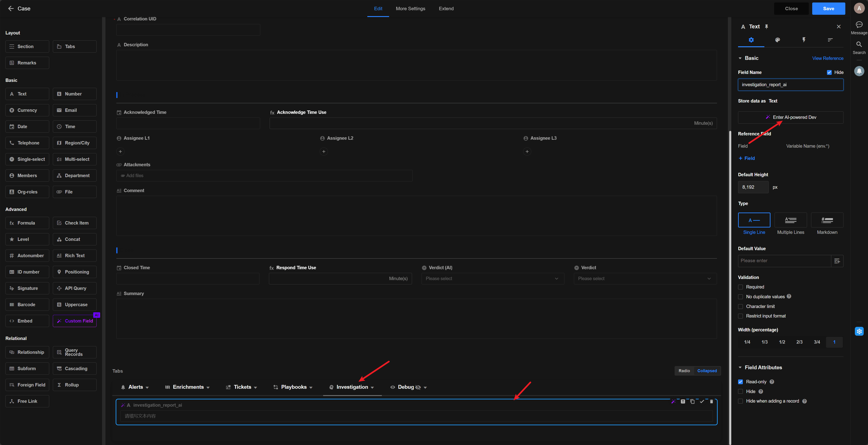This screenshot has height=445, width=868.
Task: Switch tabs style to Radio
Action: click(x=684, y=371)
